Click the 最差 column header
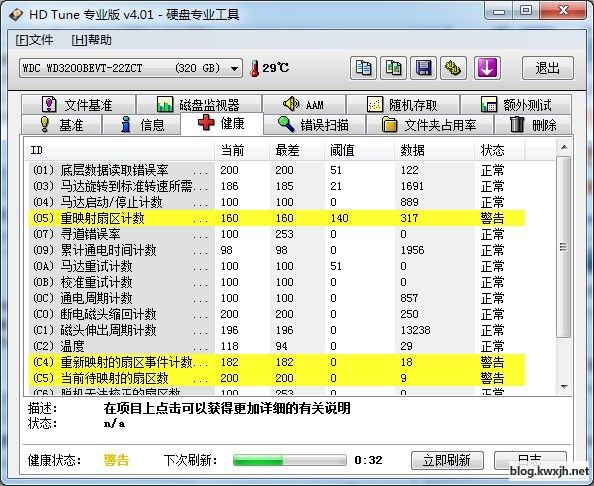Screen dimensions: 594x486 [297, 150]
